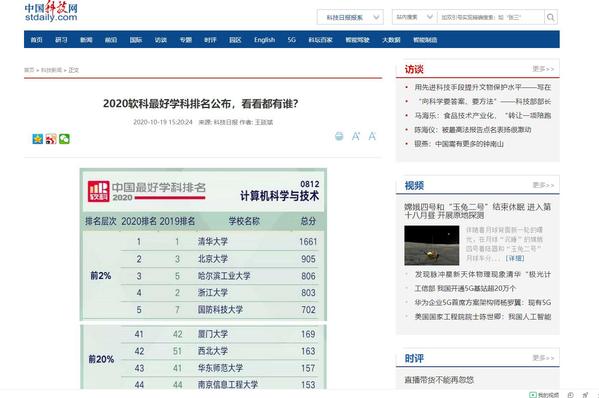Open the 站内搜索 scope dropdown
599x398 pixels.
pyautogui.click(x=414, y=17)
